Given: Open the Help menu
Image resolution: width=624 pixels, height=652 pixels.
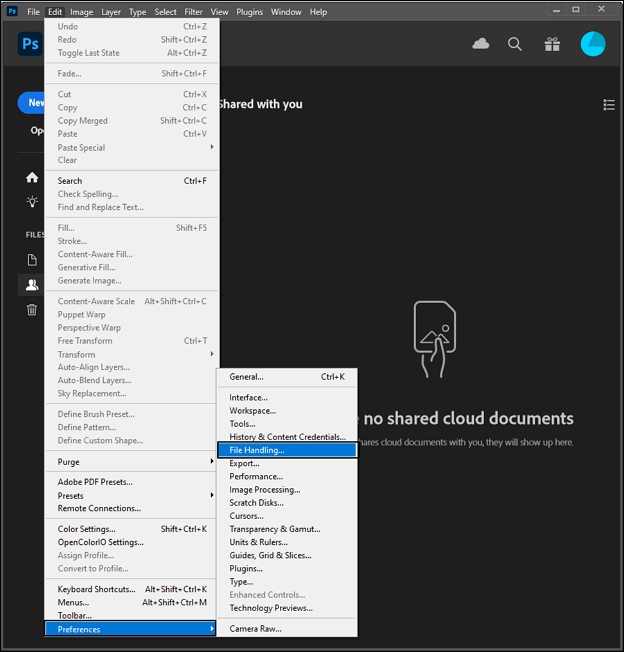Looking at the screenshot, I should [318, 12].
